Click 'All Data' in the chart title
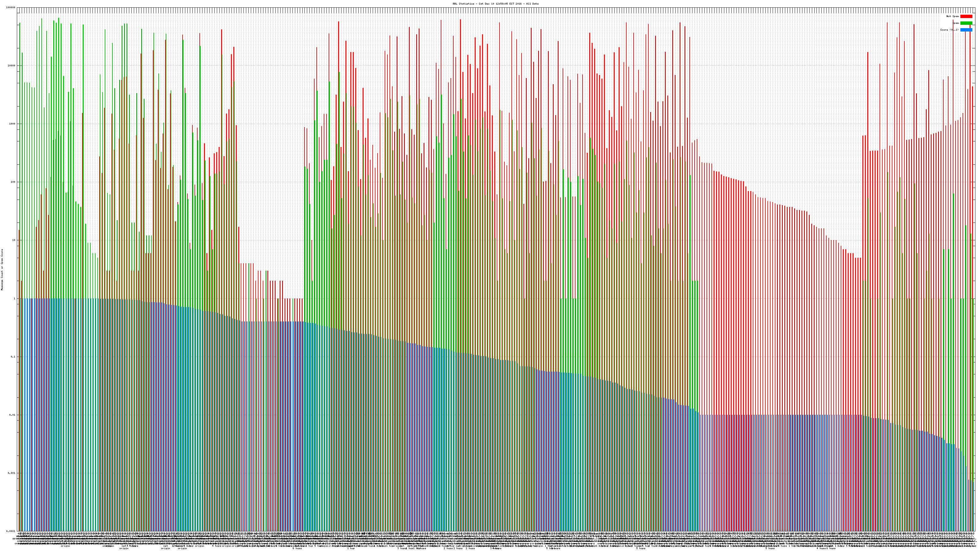Viewport: 980px width, 551px height. pyautogui.click(x=533, y=4)
